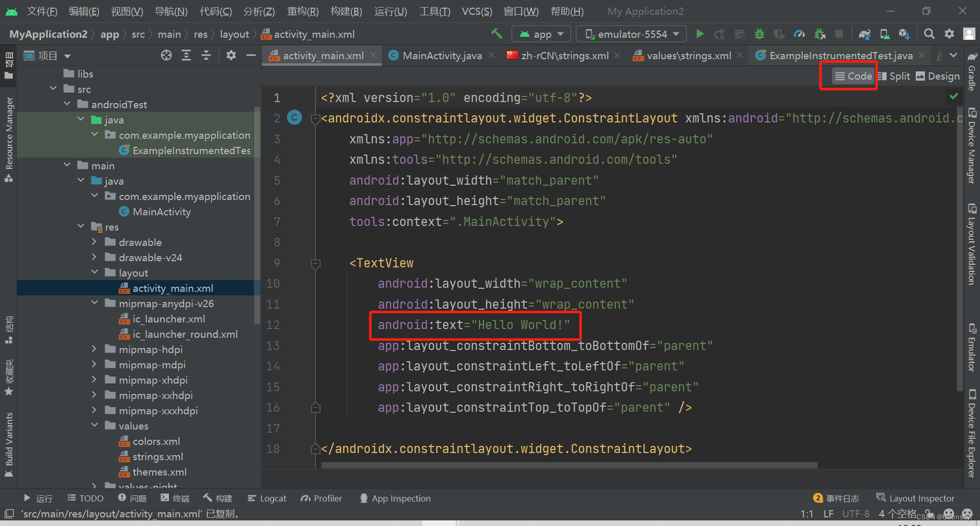Open IDE settings gear in top toolbar
The image size is (980, 526).
click(x=949, y=34)
